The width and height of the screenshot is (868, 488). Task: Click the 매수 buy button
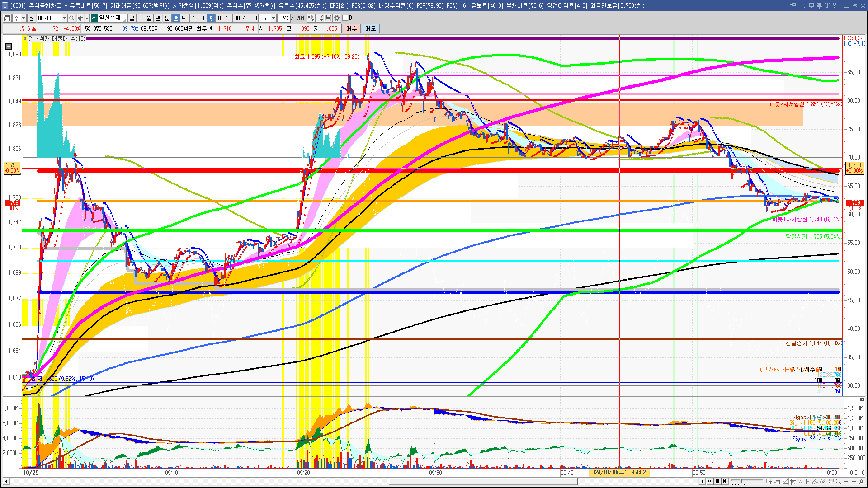(x=351, y=28)
